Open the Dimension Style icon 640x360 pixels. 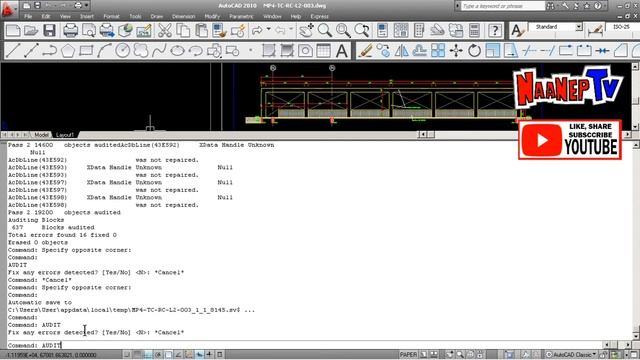pos(595,31)
